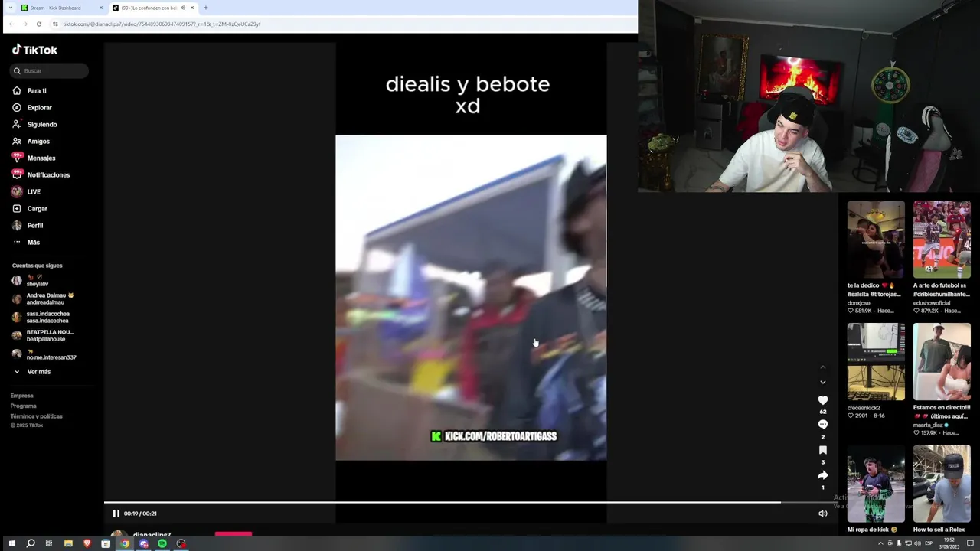The height and width of the screenshot is (551, 980).
Task: Open File Explorer from taskbar
Action: pos(68,543)
